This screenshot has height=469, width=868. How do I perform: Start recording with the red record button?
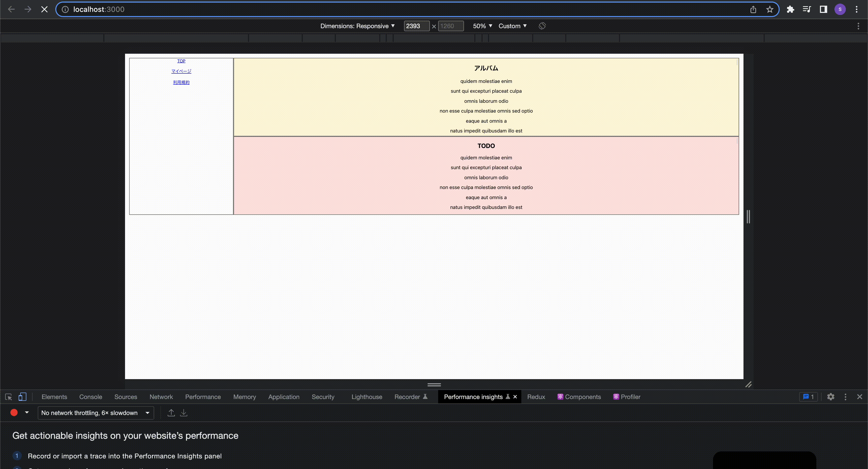click(14, 413)
